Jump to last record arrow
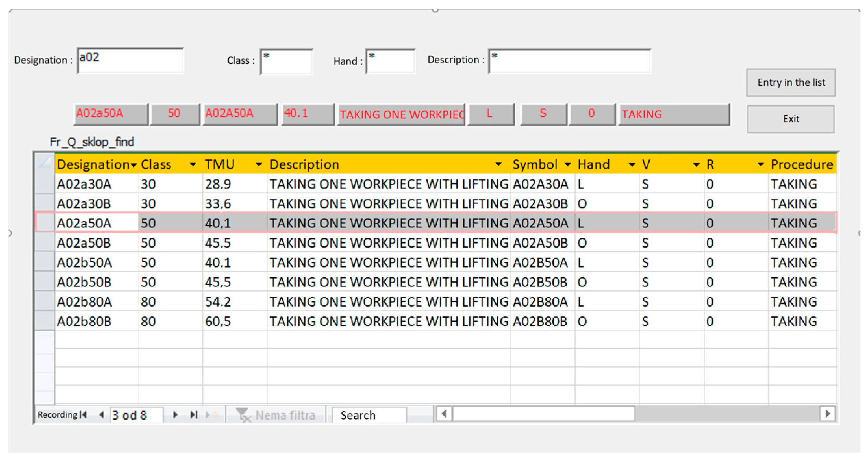The height and width of the screenshot is (463, 868). pyautogui.click(x=194, y=415)
